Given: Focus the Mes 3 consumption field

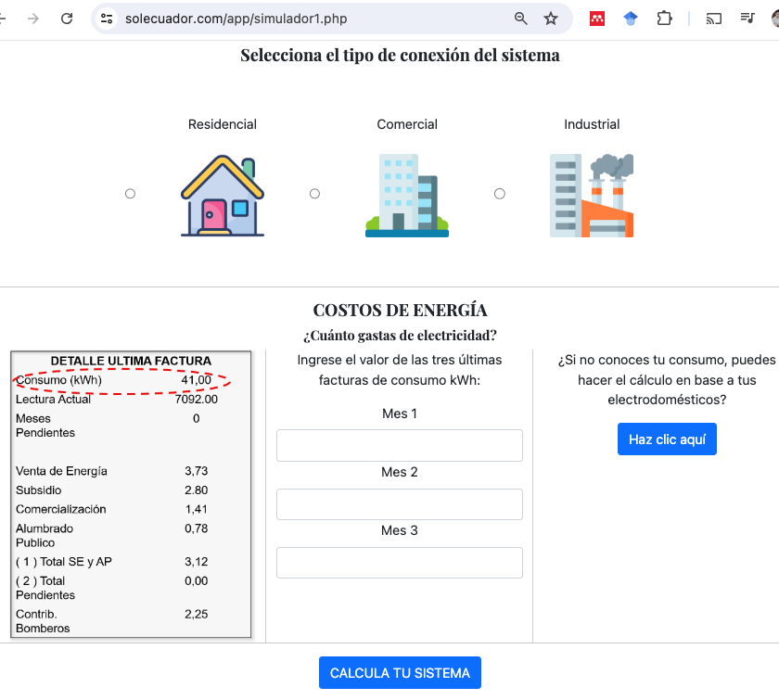Looking at the screenshot, I should [x=399, y=563].
